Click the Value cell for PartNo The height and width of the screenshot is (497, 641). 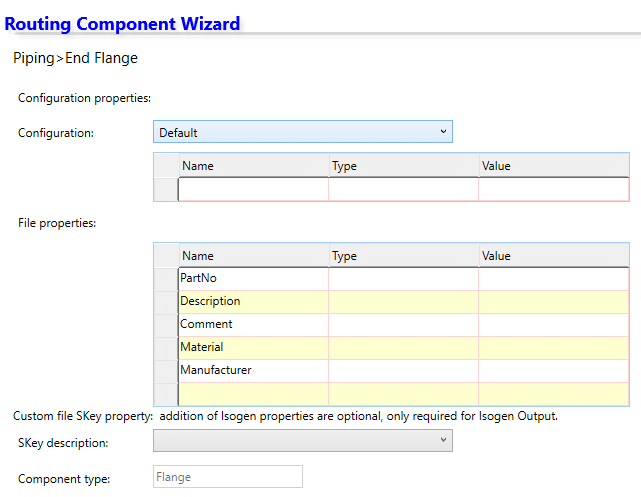pos(554,279)
